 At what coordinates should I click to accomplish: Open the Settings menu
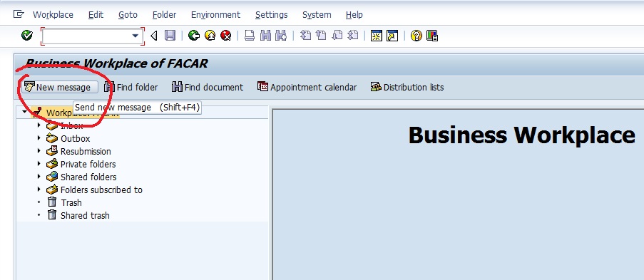272,15
